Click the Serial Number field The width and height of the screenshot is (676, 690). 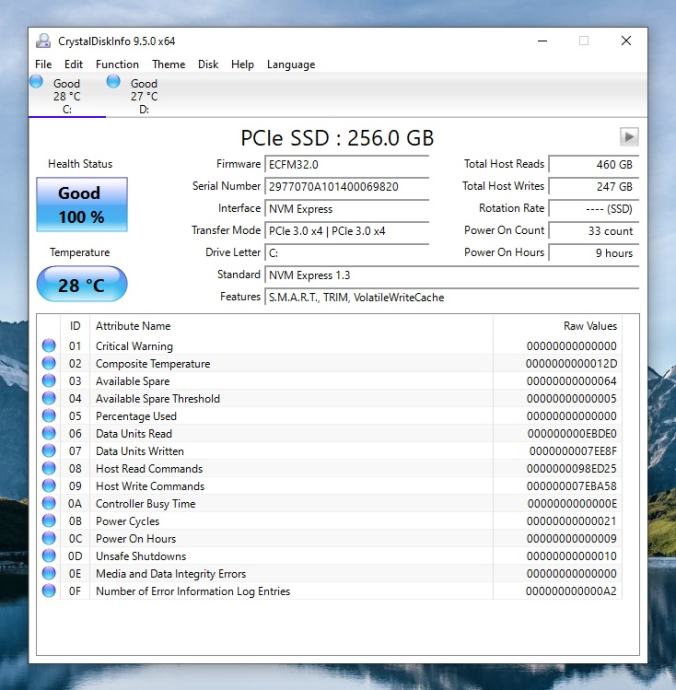coord(346,187)
